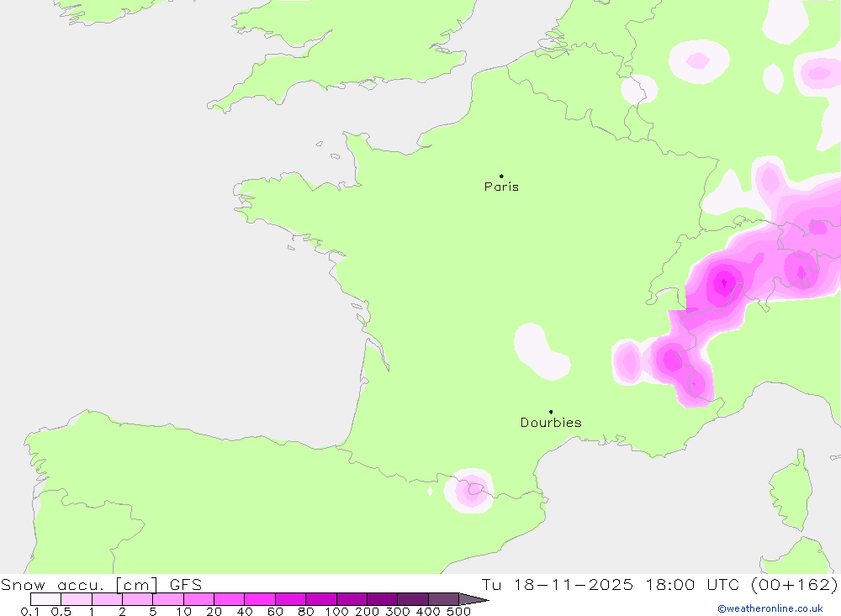Click legend value '200'
This screenshot has width=841, height=616.
368,611
